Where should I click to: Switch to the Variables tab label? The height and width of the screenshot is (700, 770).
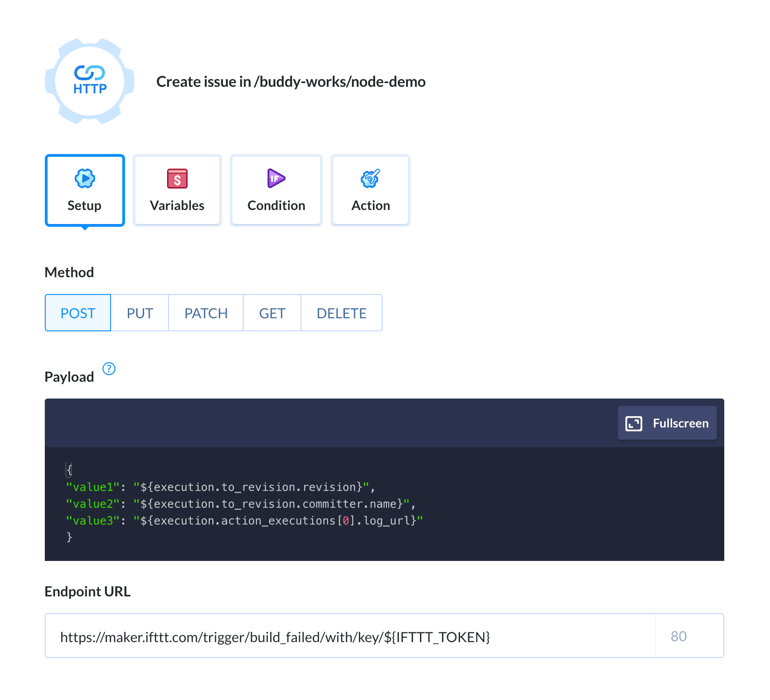[x=177, y=205]
